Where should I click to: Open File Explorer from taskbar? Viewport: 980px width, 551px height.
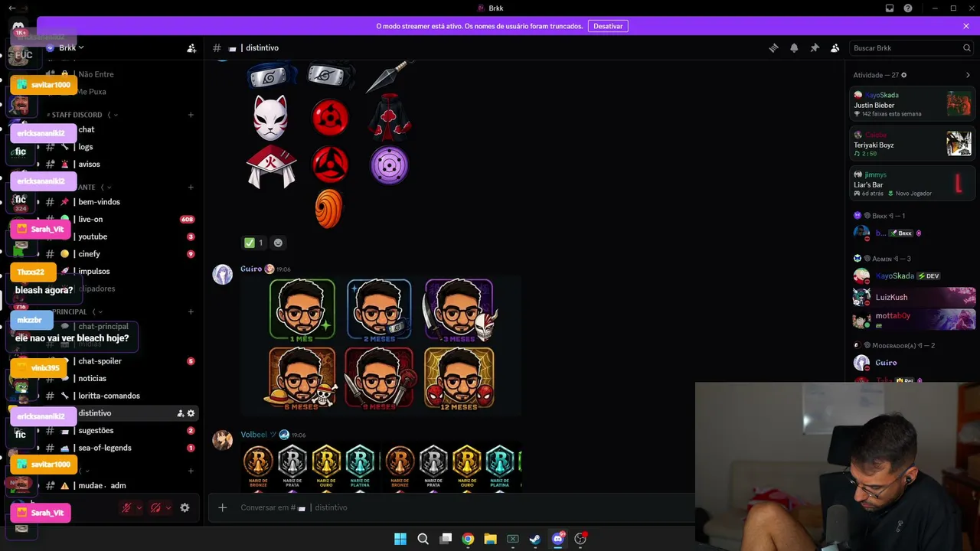coord(490,539)
